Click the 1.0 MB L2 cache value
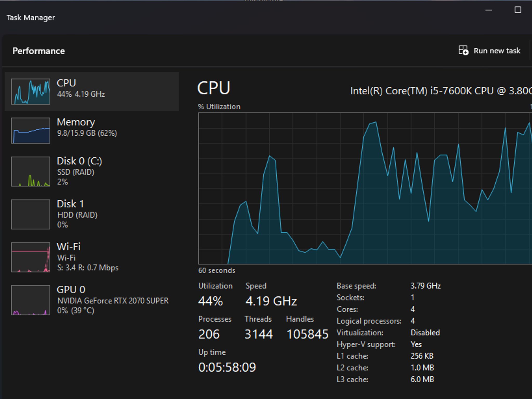Screen dimensions: 532x399 pyautogui.click(x=422, y=368)
